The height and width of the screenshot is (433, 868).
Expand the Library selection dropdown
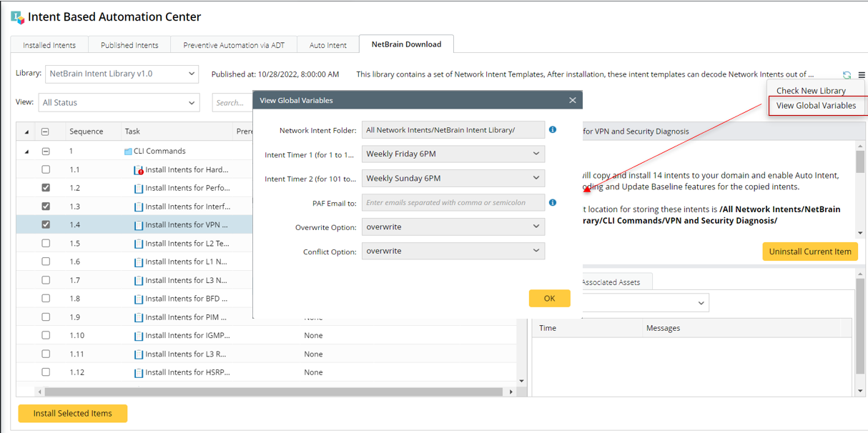pyautogui.click(x=122, y=74)
